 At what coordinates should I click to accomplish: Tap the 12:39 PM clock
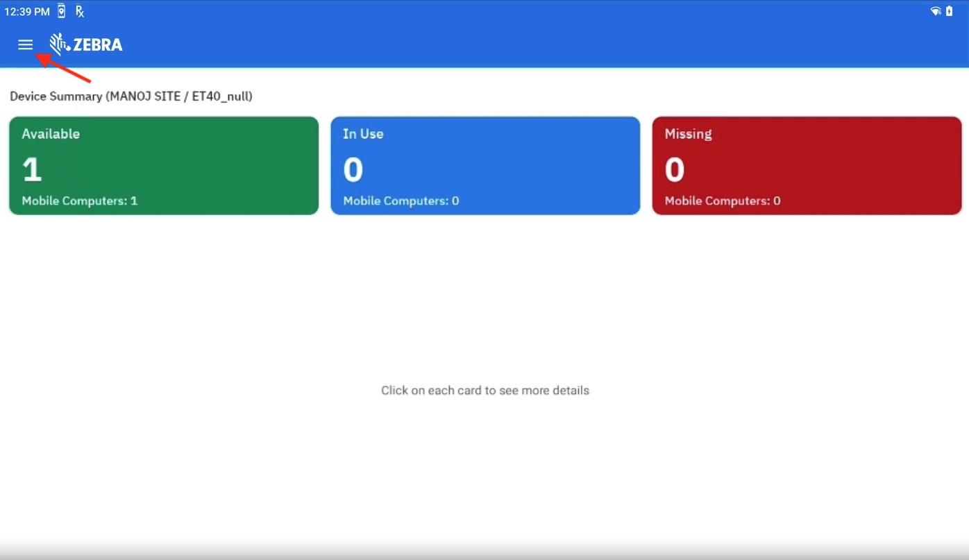point(27,12)
